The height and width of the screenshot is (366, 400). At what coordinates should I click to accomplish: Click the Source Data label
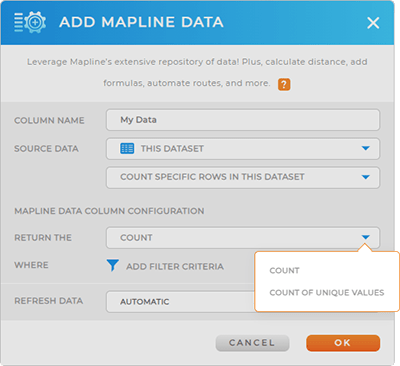click(x=46, y=149)
